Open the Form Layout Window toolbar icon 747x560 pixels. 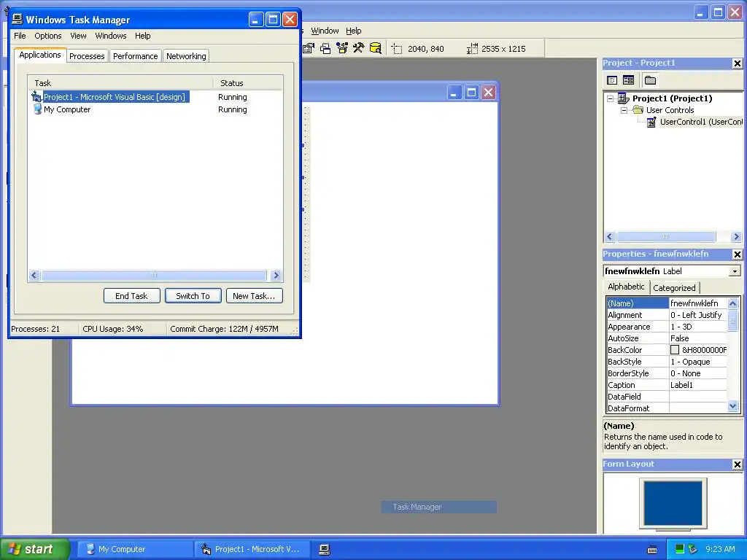(325, 48)
